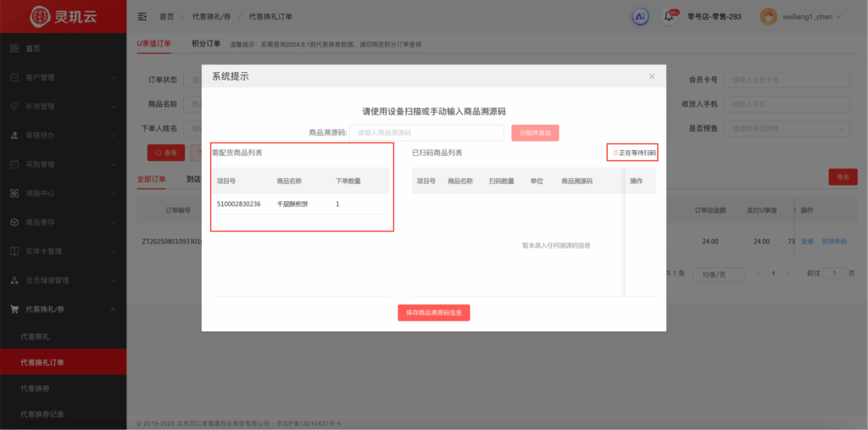Click the 保存商品溯源码信息 button

pos(434,312)
